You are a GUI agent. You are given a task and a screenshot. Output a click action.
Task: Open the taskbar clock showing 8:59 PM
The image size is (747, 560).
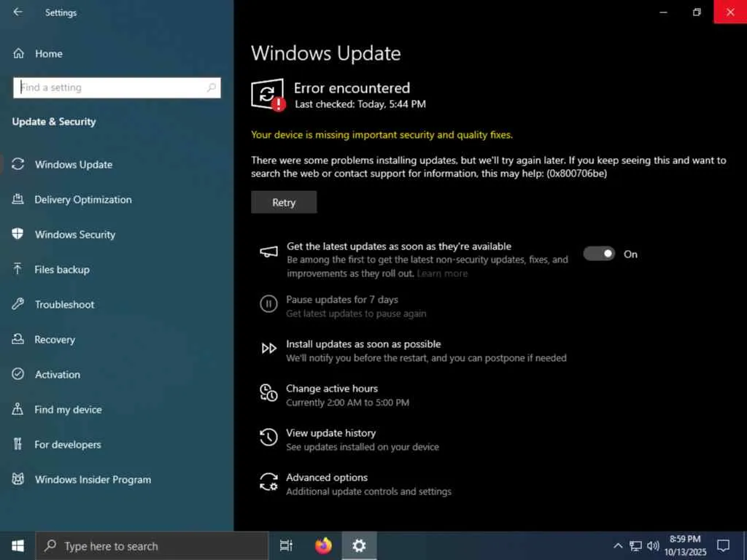pyautogui.click(x=685, y=545)
